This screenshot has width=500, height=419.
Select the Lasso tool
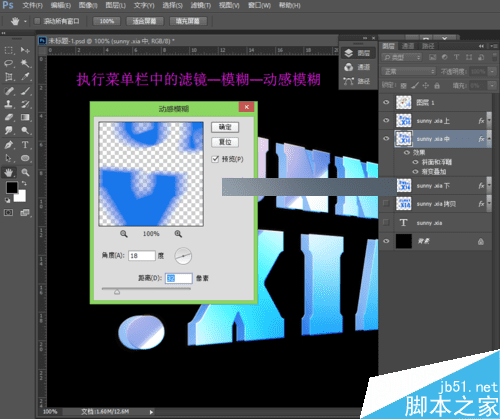(9, 63)
